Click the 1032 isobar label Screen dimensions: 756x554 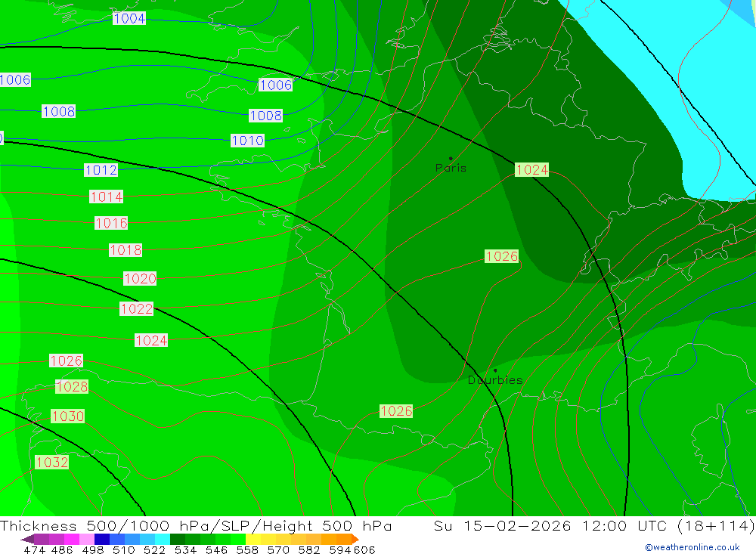[x=52, y=463]
